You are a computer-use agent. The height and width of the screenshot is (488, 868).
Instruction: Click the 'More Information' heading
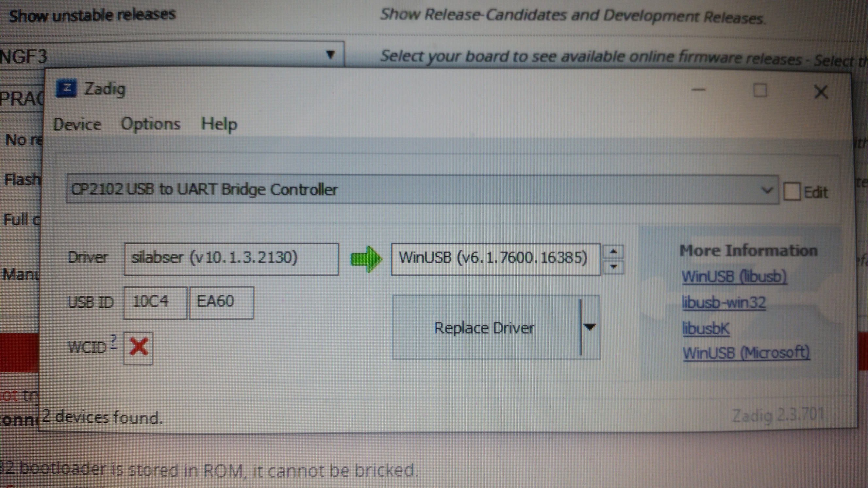pyautogui.click(x=748, y=251)
